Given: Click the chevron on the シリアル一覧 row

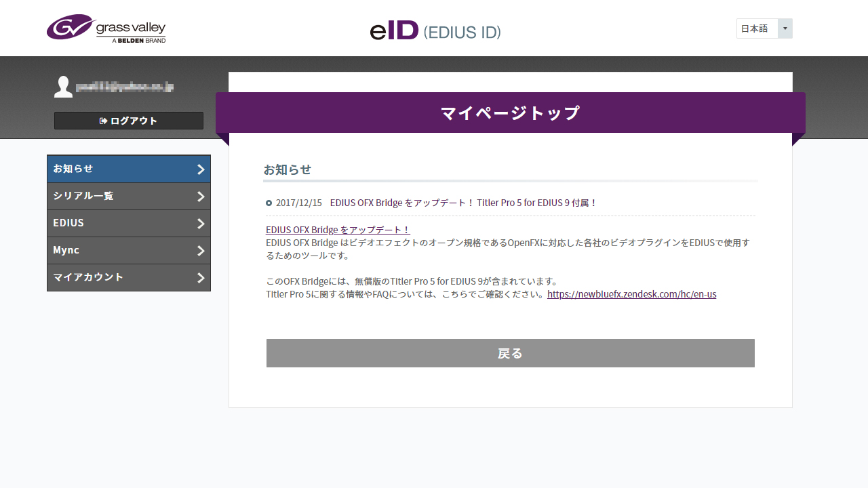Looking at the screenshot, I should 201,197.
